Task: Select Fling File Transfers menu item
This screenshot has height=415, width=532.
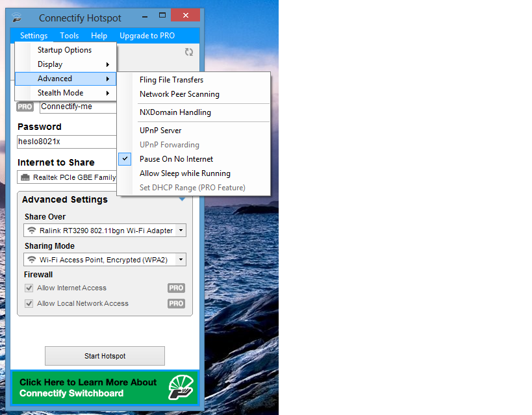Action: pos(171,80)
